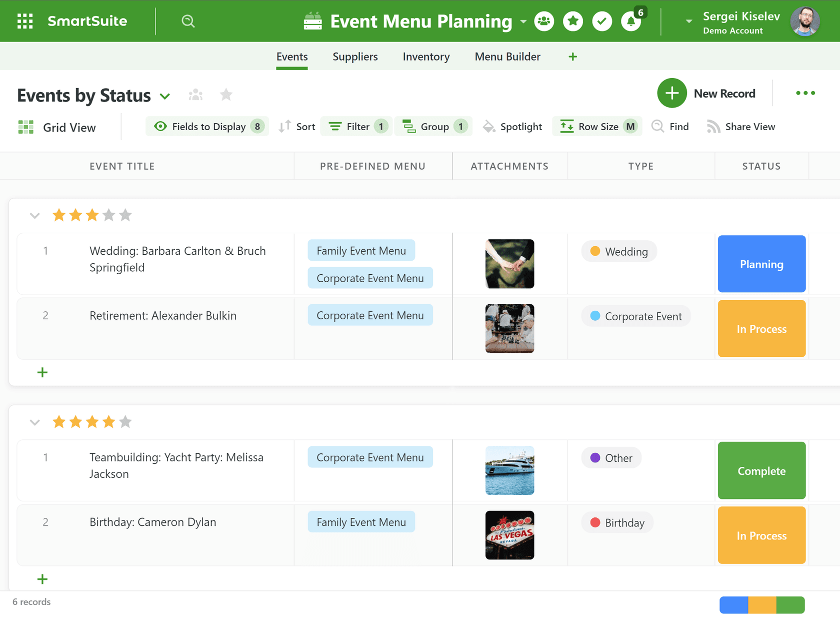Toggle the view favorite star next to title
Image resolution: width=840 pixels, height=618 pixels.
(x=226, y=95)
